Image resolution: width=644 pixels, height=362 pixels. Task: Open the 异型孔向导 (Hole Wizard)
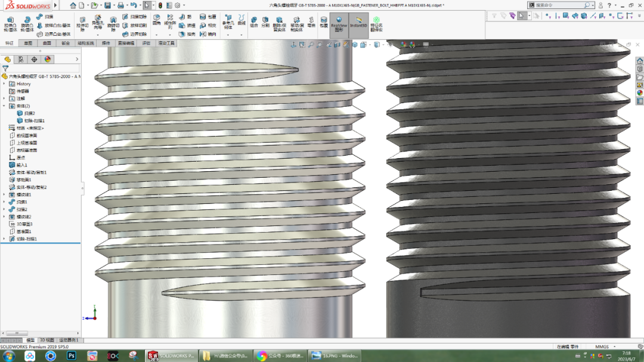tap(97, 20)
